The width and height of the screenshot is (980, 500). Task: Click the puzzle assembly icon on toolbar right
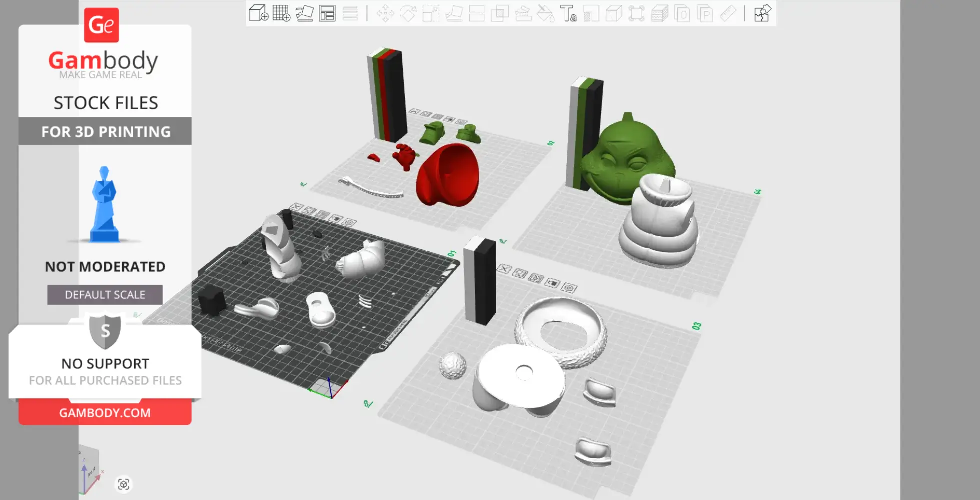click(x=762, y=13)
